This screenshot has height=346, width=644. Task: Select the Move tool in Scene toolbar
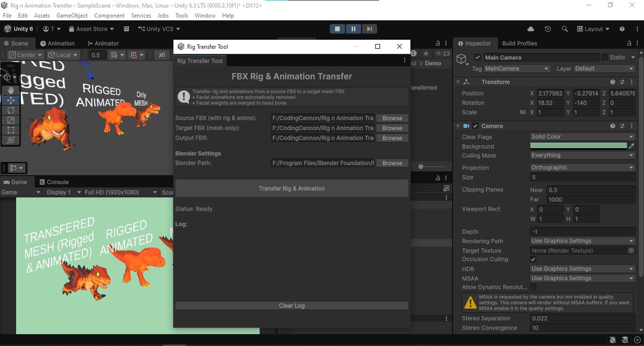click(11, 100)
